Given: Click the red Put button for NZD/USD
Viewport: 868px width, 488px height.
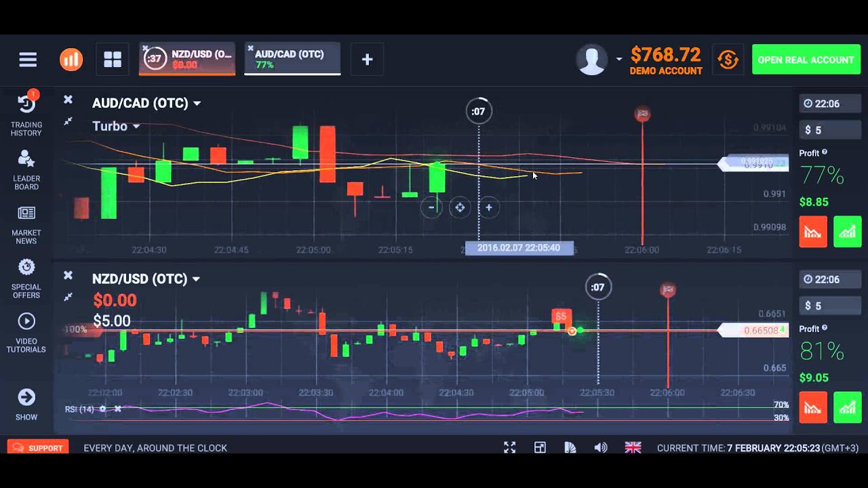Looking at the screenshot, I should 813,407.
